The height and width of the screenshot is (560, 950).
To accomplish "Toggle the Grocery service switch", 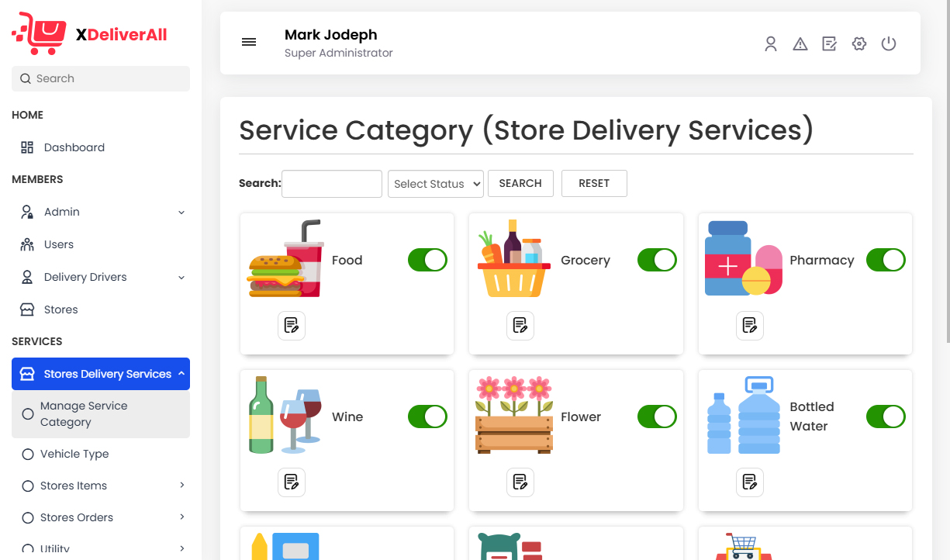I will coord(657,260).
